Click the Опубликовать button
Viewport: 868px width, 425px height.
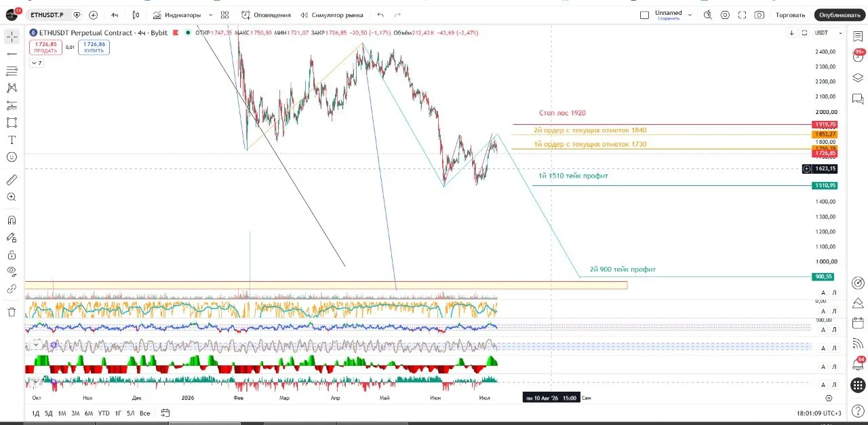pyautogui.click(x=839, y=14)
